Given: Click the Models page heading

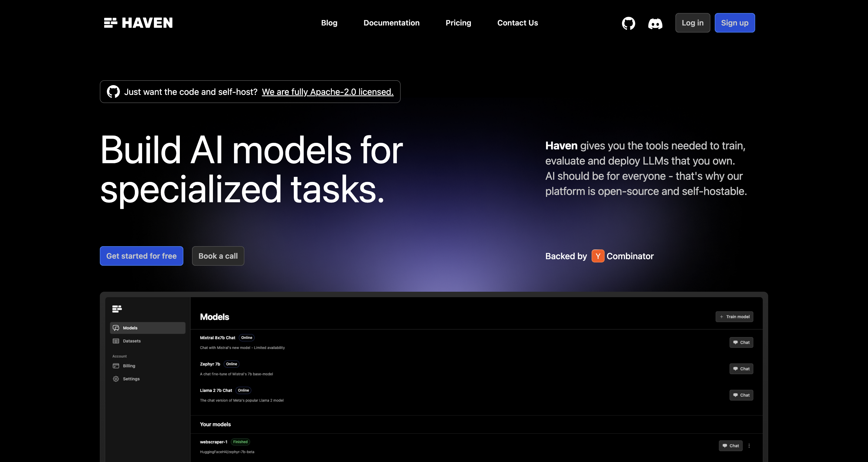Looking at the screenshot, I should [x=214, y=317].
